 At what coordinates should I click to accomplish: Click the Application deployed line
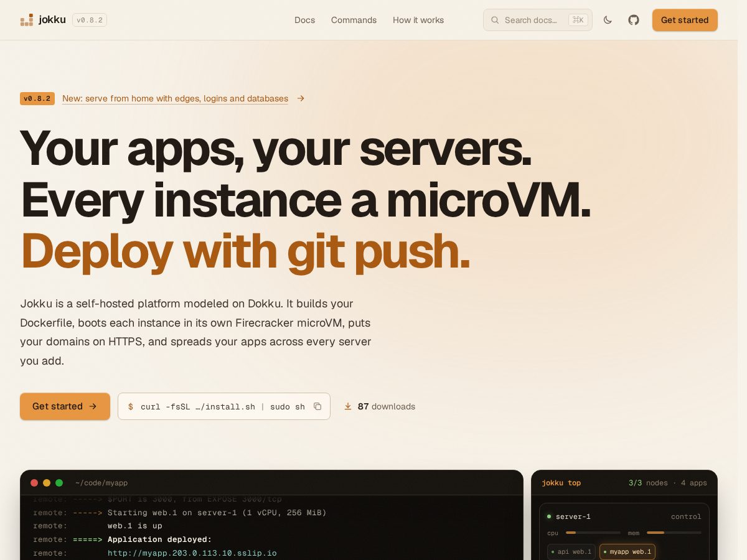(159, 539)
